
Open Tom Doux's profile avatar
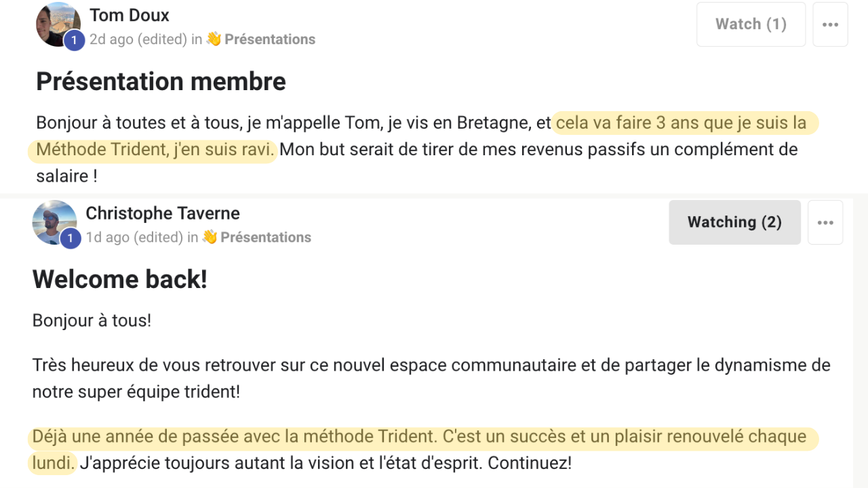pyautogui.click(x=58, y=24)
